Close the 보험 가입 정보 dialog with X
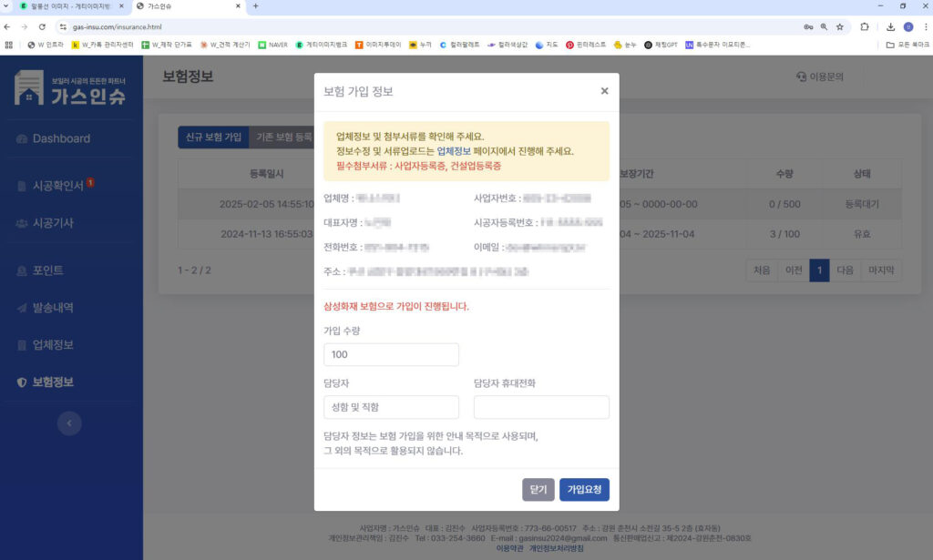 pos(604,91)
